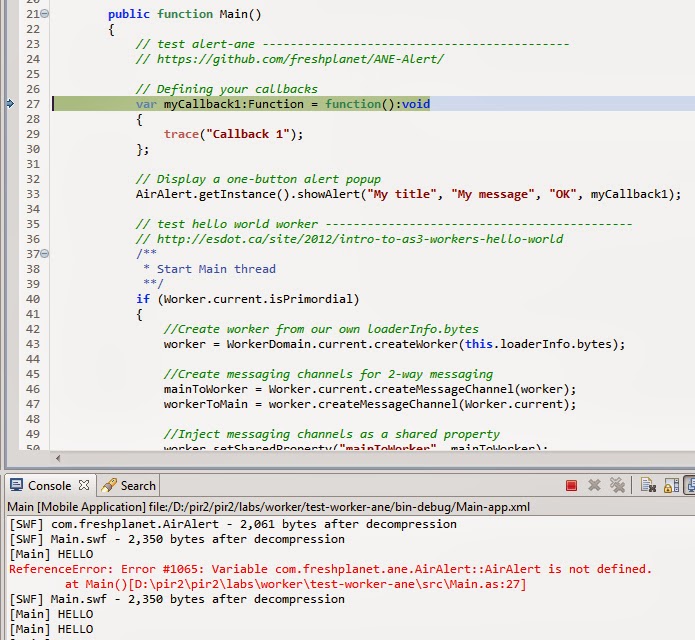
Task: Place cursor on the showAlert call line 33
Action: [x=408, y=194]
